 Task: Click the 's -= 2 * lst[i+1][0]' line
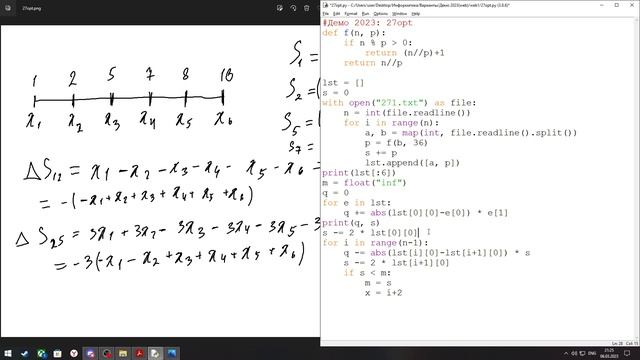tap(396, 263)
